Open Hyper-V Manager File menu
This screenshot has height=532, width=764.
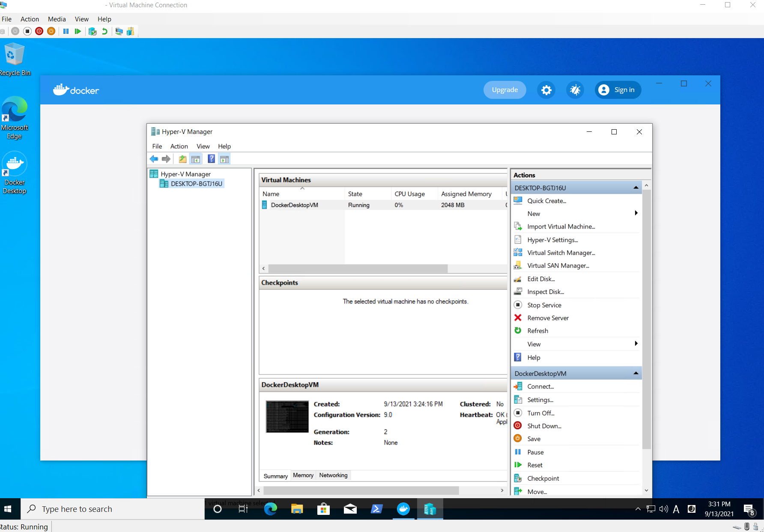[x=157, y=146]
